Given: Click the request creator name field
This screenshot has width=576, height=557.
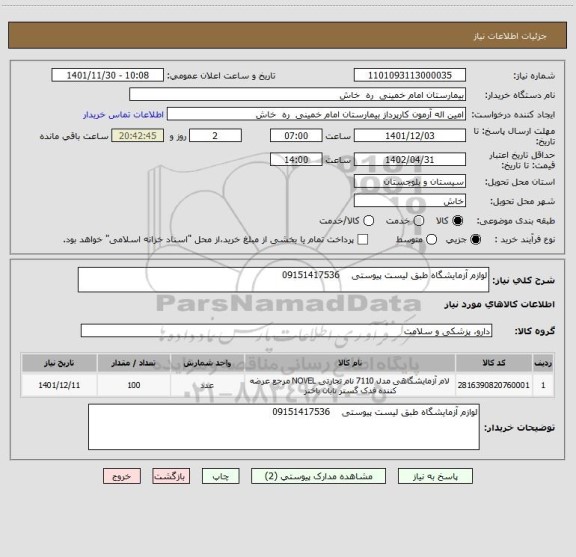Looking at the screenshot, I should (316, 114).
